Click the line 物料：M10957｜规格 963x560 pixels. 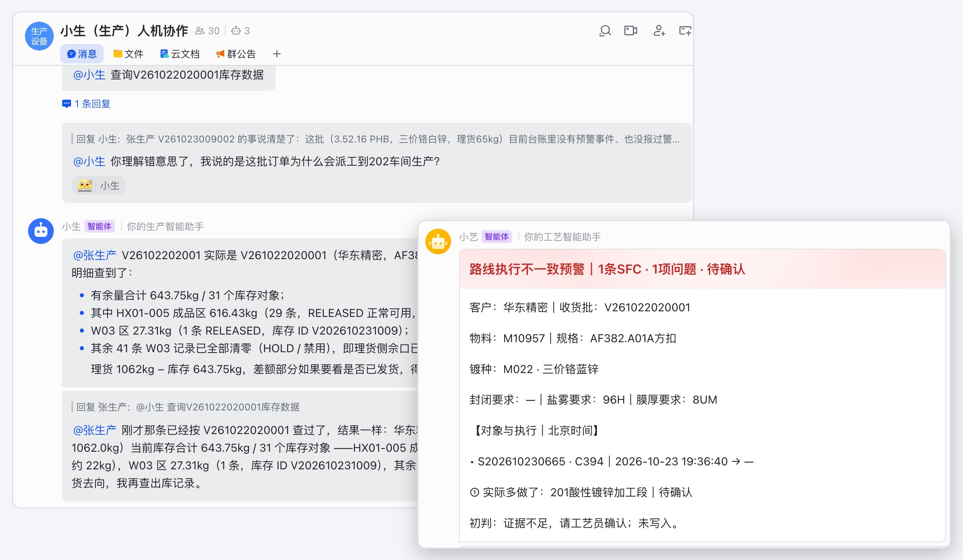click(x=573, y=338)
